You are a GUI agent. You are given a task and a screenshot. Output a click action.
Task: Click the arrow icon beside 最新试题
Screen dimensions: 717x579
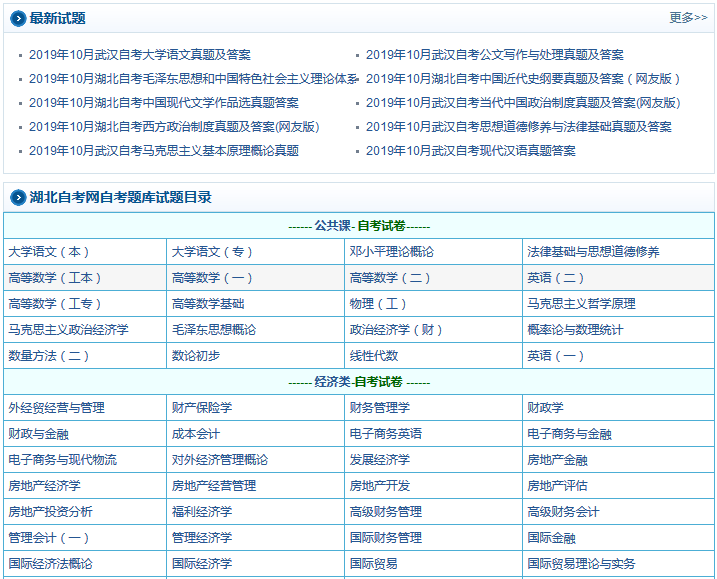click(x=18, y=19)
